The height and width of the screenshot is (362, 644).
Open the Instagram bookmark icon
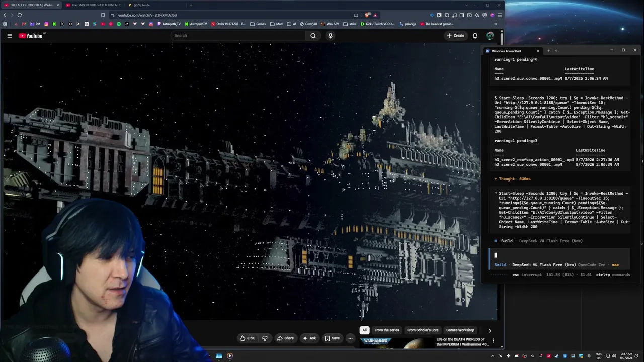(x=46, y=24)
